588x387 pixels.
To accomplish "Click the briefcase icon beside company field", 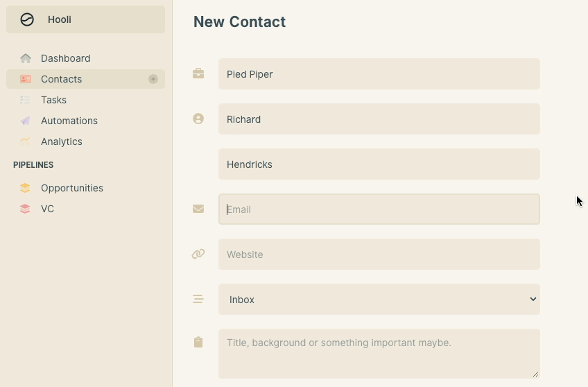I will [x=198, y=74].
